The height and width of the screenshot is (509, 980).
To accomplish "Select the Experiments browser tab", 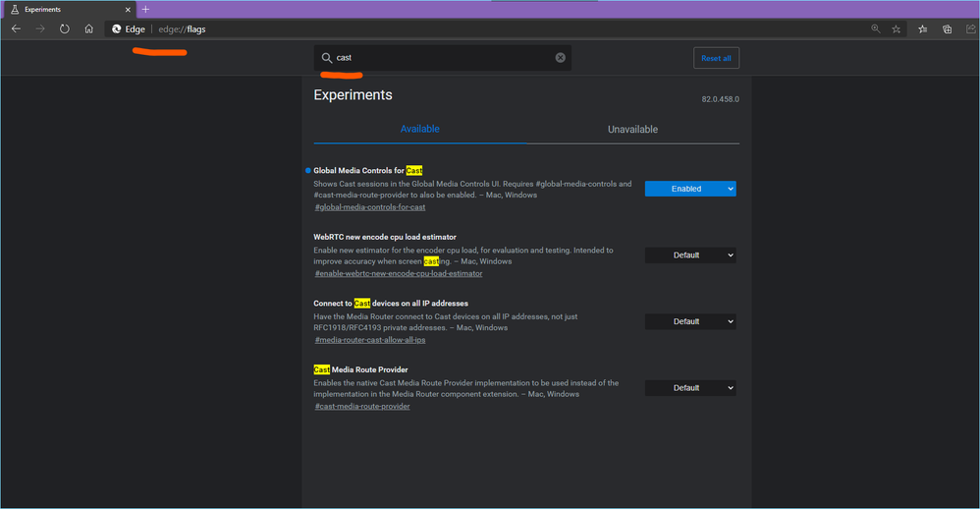I will [x=68, y=10].
